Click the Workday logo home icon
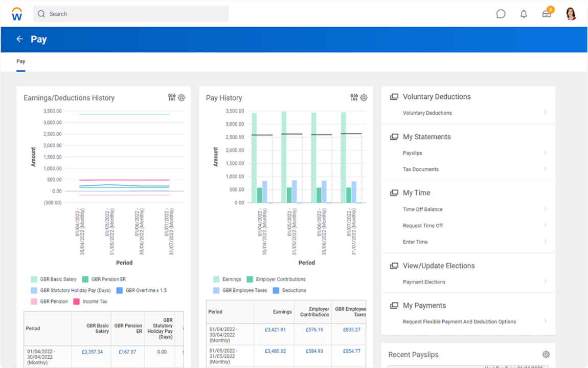Image resolution: width=588 pixels, height=368 pixels. [x=17, y=14]
